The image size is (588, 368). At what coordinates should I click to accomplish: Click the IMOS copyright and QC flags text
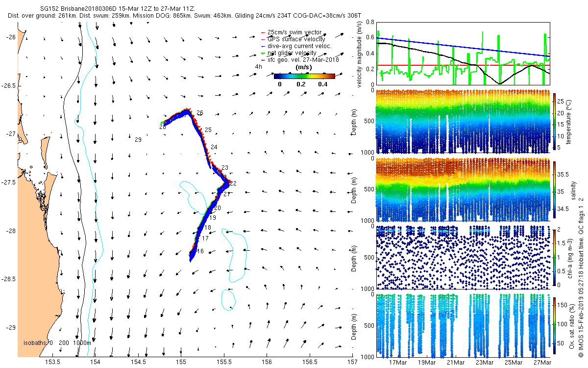(x=581, y=277)
